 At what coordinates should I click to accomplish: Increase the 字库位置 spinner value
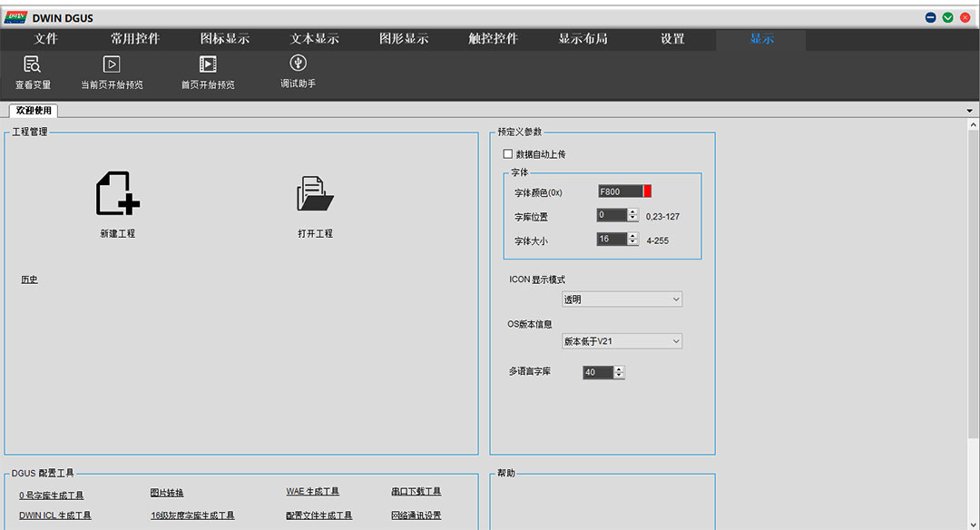(x=633, y=211)
